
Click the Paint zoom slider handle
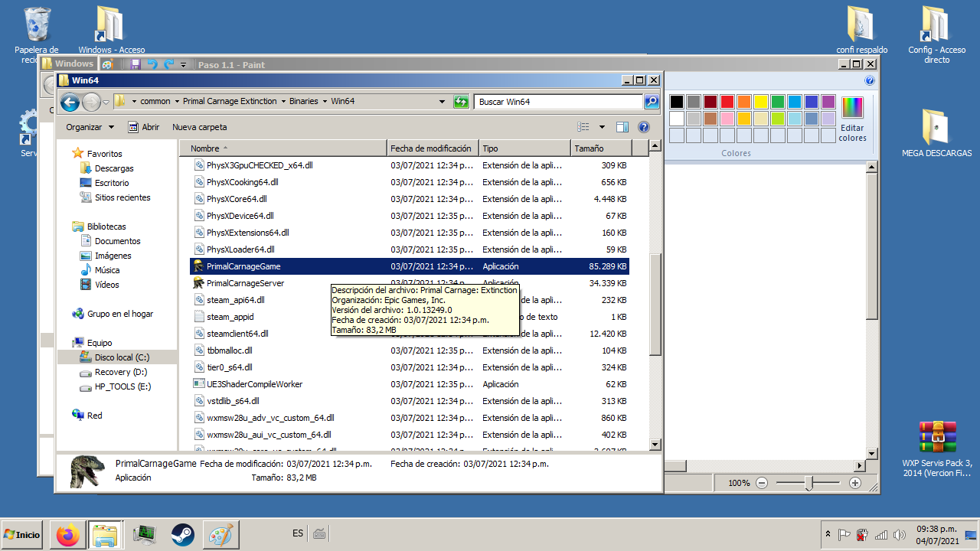tap(808, 483)
